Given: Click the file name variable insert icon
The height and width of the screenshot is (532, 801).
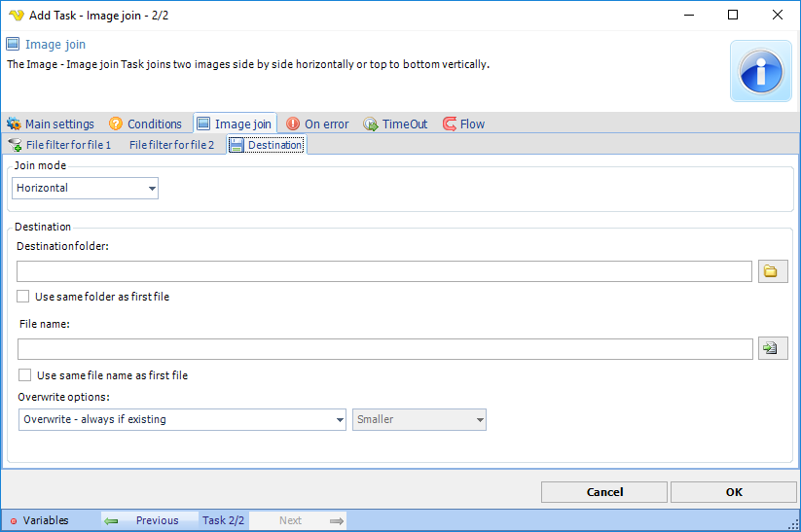Looking at the screenshot, I should [773, 348].
